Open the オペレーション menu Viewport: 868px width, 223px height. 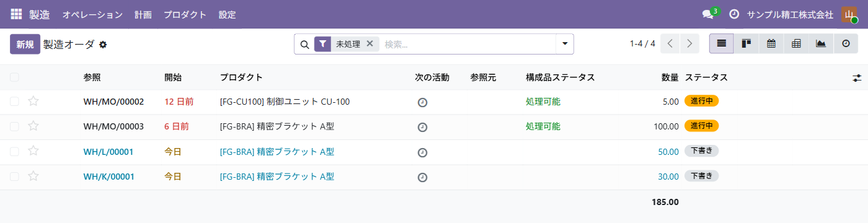click(x=92, y=14)
